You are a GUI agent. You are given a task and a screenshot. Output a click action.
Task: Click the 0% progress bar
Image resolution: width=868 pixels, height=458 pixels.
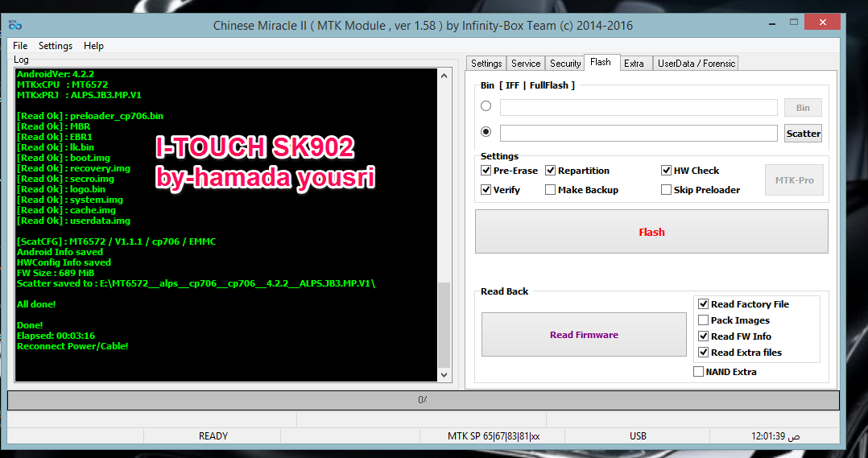click(x=423, y=400)
